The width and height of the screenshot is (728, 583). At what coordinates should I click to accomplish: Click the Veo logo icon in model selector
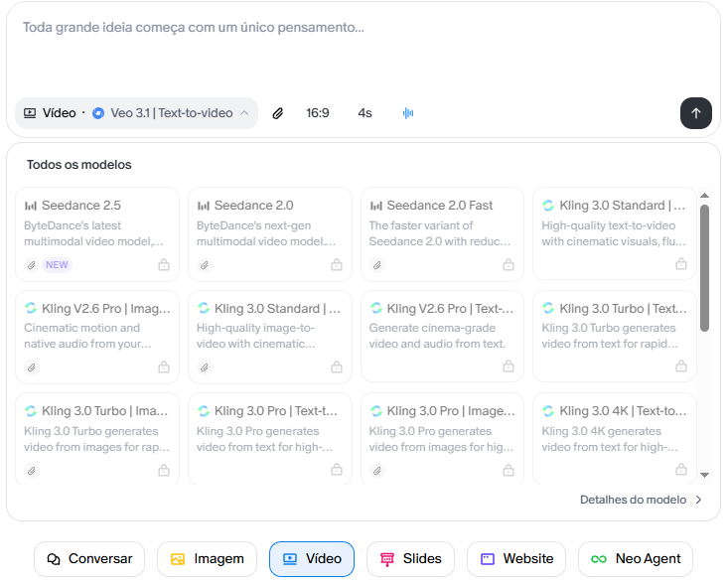click(x=98, y=113)
